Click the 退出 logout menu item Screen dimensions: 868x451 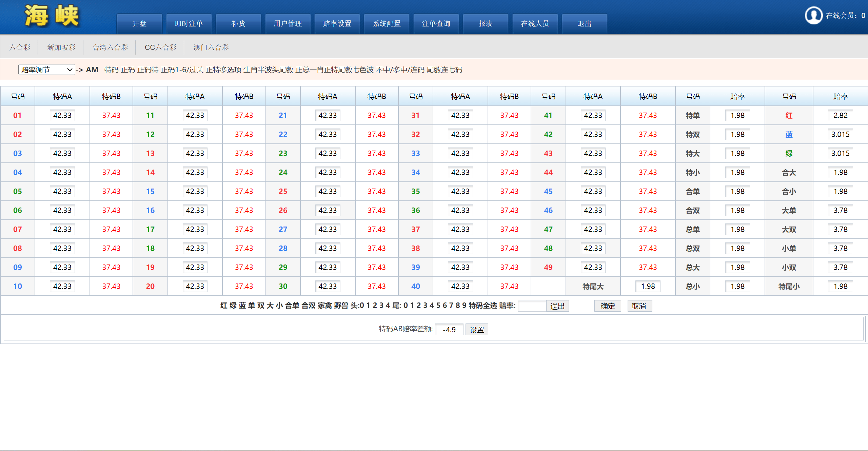click(584, 23)
